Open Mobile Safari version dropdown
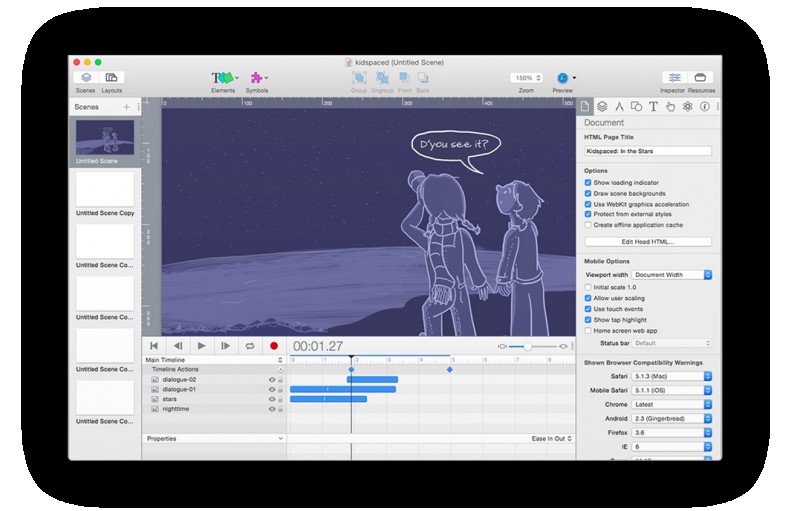 pos(671,391)
